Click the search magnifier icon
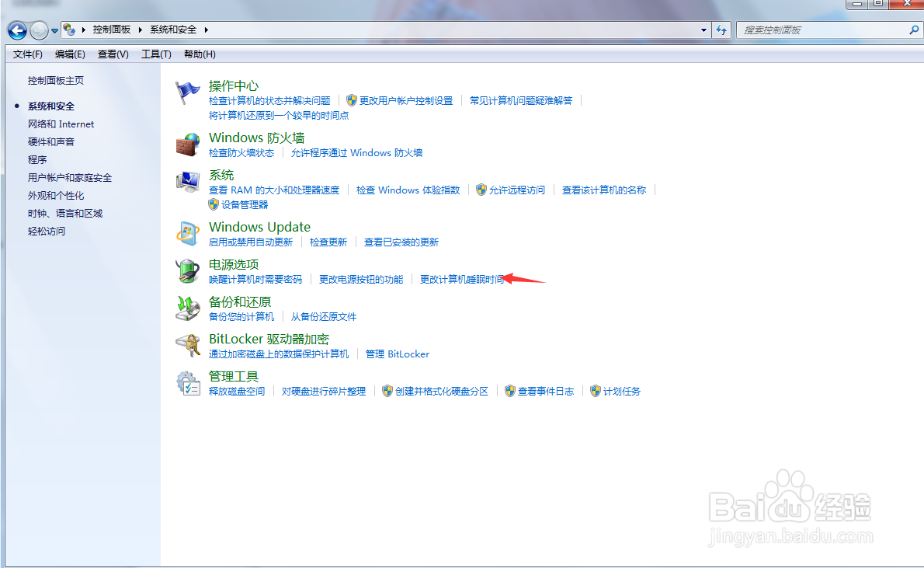The image size is (924, 568). tap(914, 30)
